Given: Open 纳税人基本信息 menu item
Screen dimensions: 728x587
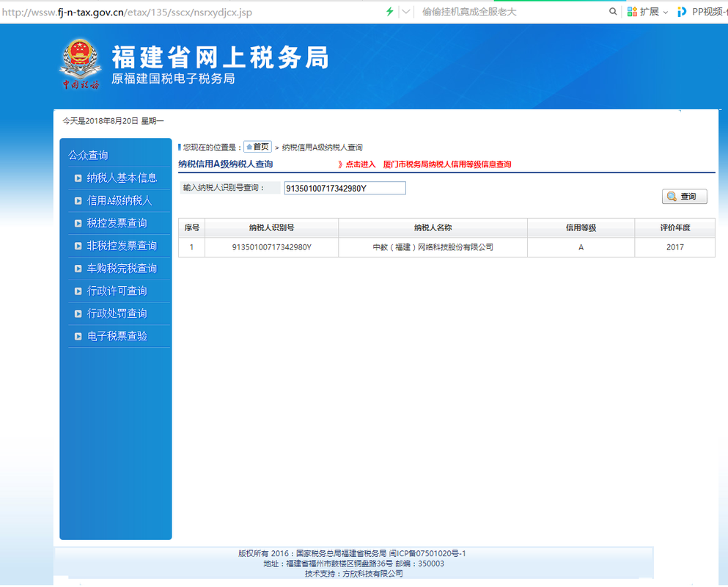Looking at the screenshot, I should pyautogui.click(x=122, y=178).
